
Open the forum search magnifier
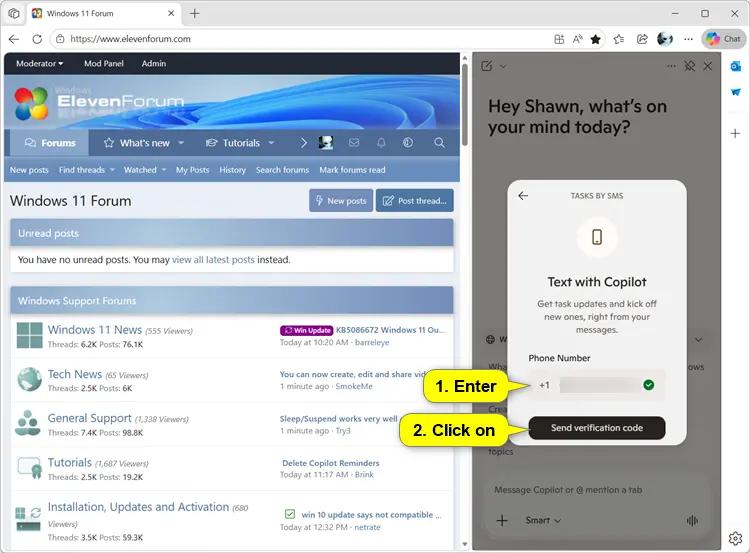coord(439,143)
